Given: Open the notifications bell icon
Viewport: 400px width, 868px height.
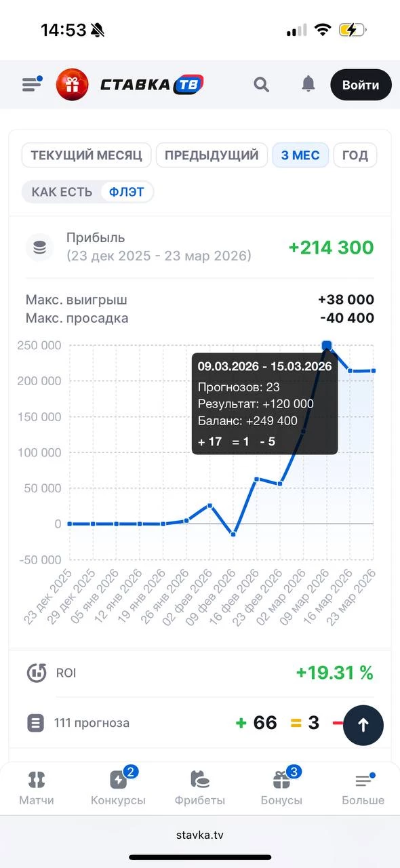Looking at the screenshot, I should point(308,84).
